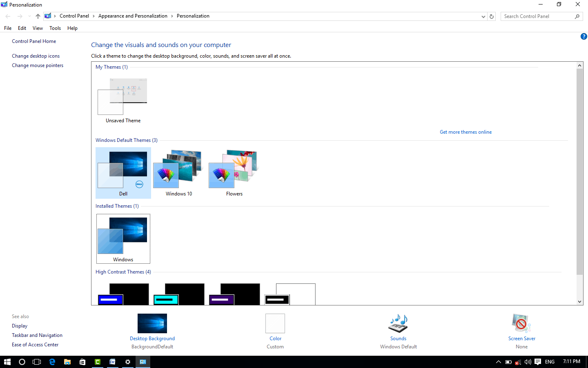Click Get more themes online

(465, 132)
